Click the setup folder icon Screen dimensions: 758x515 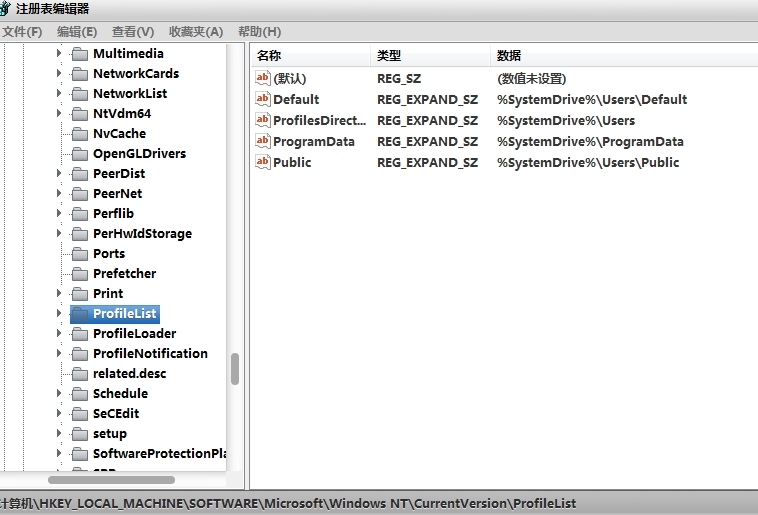coord(79,434)
